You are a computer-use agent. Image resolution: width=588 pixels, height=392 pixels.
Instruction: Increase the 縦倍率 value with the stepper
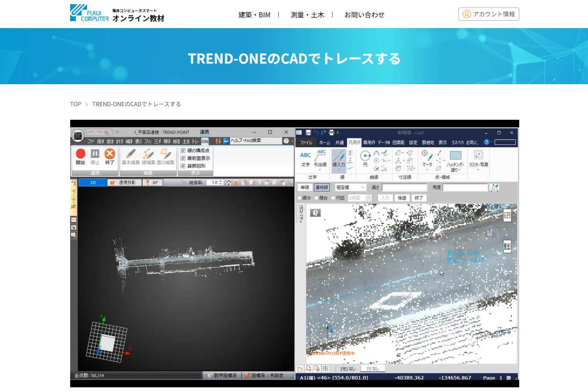(x=220, y=181)
